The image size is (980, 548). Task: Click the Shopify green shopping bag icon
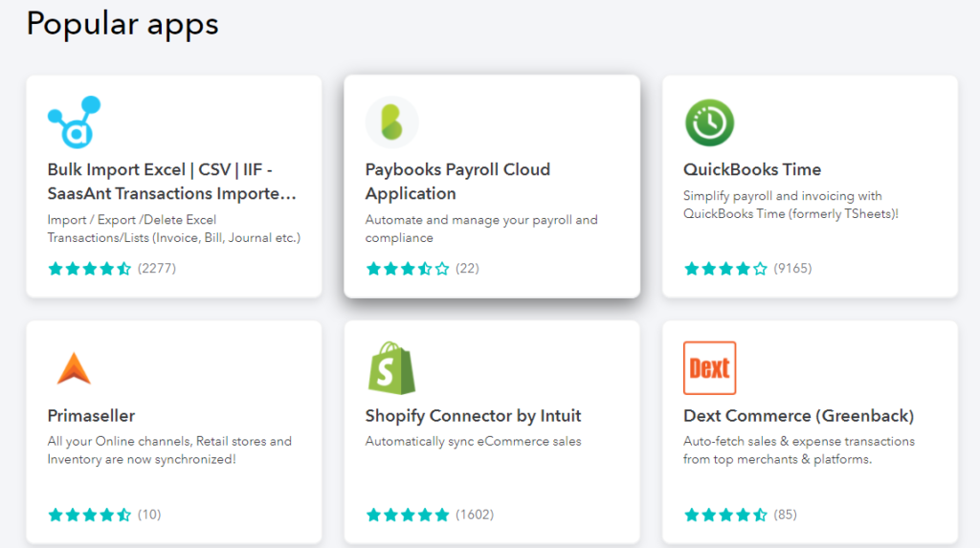click(x=391, y=367)
